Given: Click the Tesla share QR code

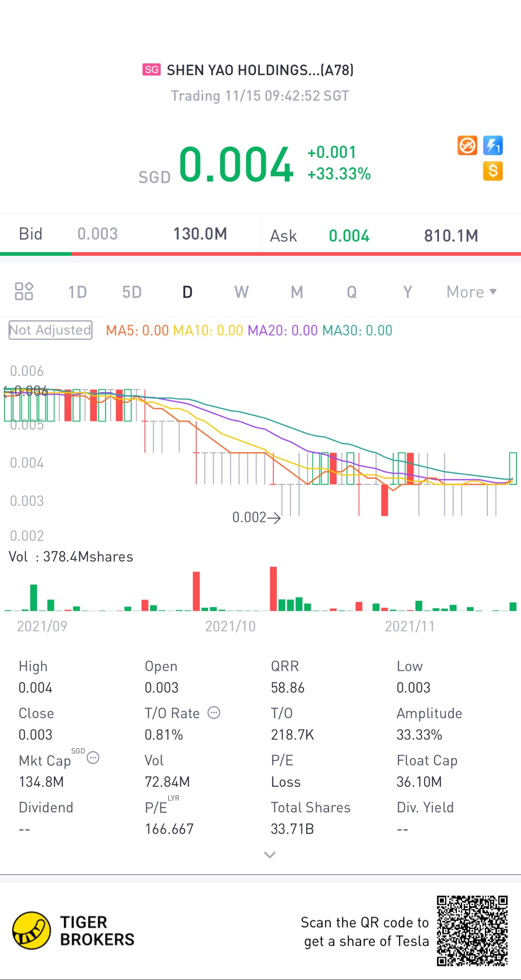Looking at the screenshot, I should tap(472, 931).
